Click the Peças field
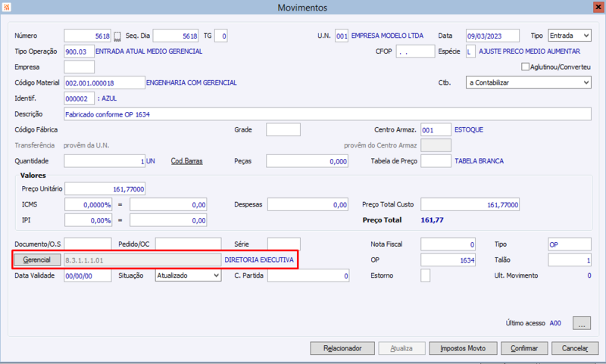This screenshot has width=606, height=364. click(307, 161)
